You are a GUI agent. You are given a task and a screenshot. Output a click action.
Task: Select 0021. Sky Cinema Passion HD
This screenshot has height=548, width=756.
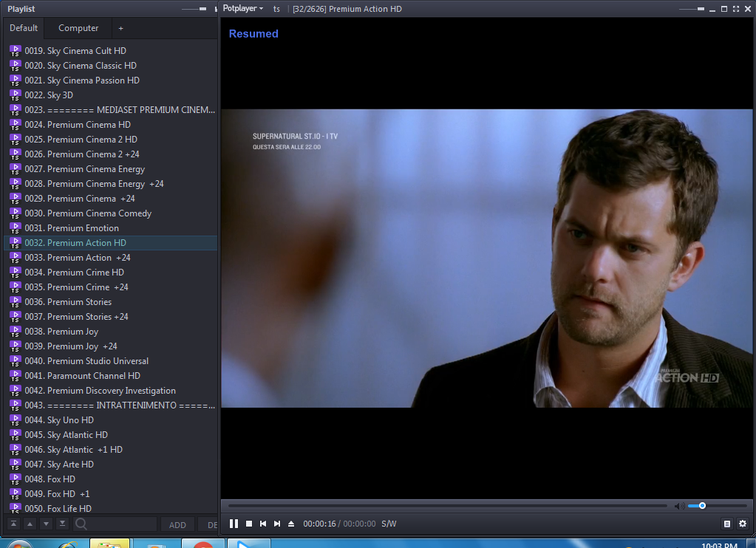110,81
